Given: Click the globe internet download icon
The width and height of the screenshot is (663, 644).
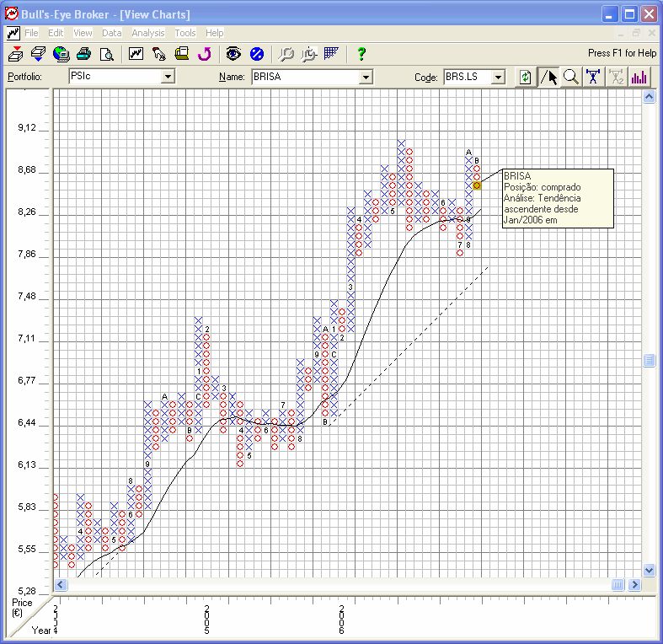Looking at the screenshot, I should (x=61, y=54).
